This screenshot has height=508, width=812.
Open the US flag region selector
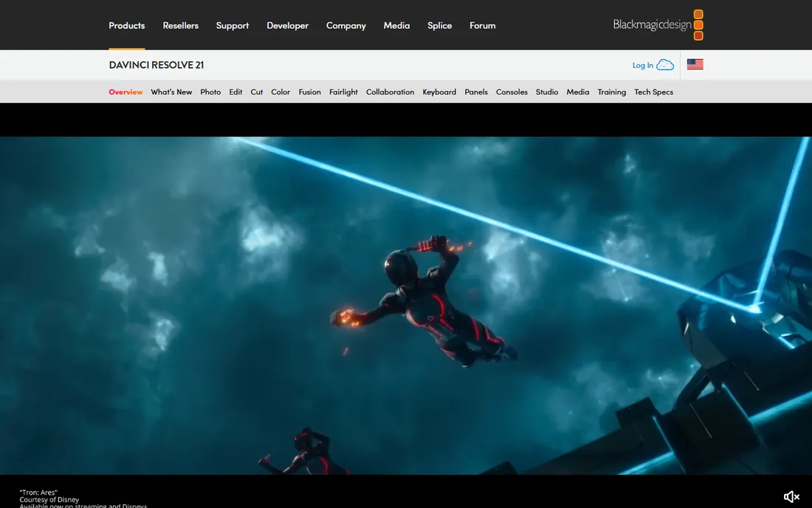click(695, 64)
